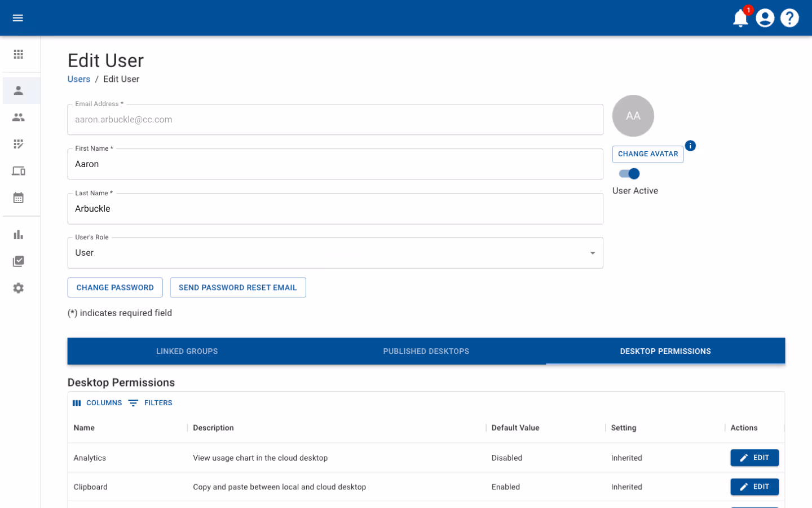Switch to the Linked Groups tab
This screenshot has width=812, height=508.
click(x=187, y=351)
